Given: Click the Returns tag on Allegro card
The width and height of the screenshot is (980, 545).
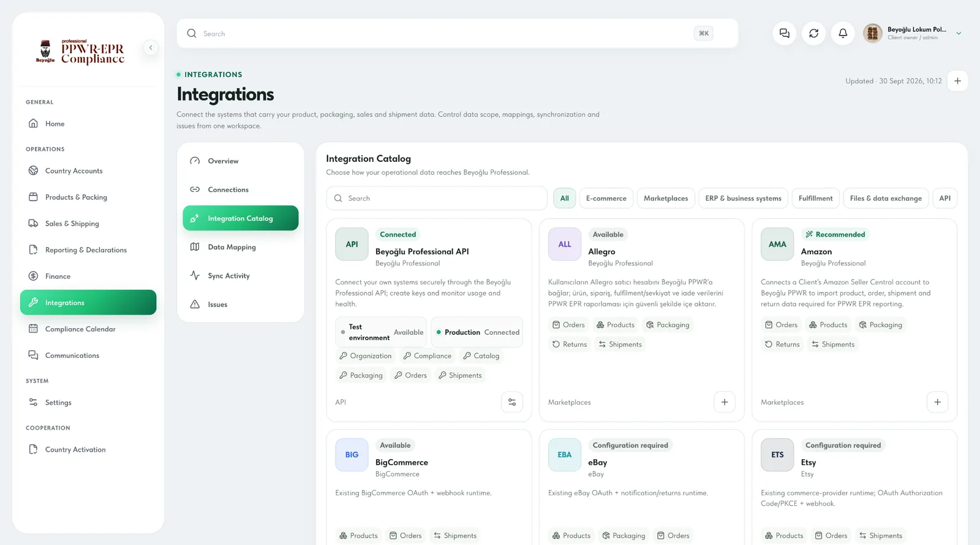Looking at the screenshot, I should (x=570, y=345).
